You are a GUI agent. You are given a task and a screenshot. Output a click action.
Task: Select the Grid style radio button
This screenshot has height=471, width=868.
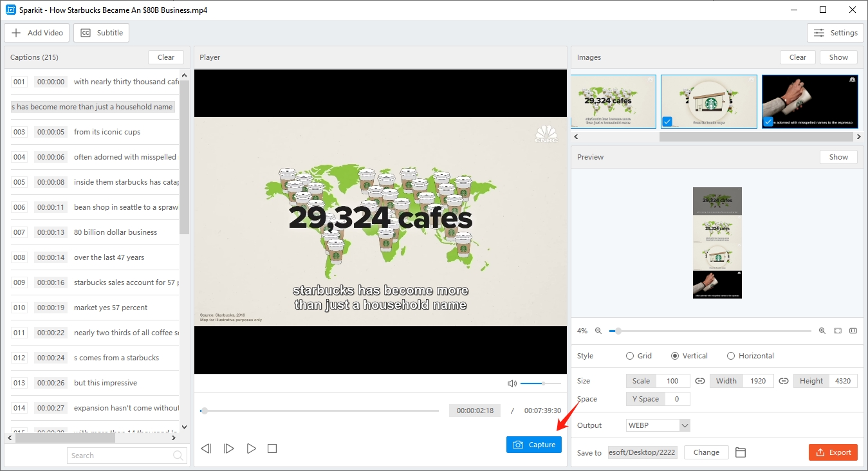629,356
